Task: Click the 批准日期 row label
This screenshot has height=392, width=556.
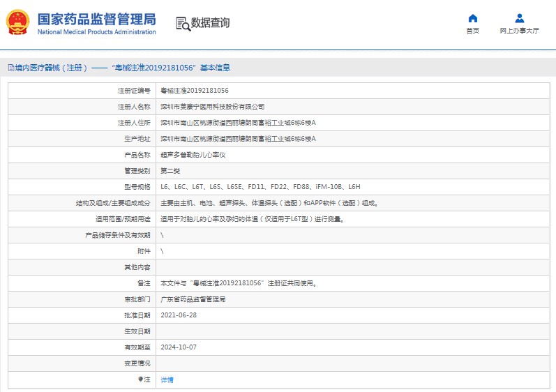Action: point(137,315)
